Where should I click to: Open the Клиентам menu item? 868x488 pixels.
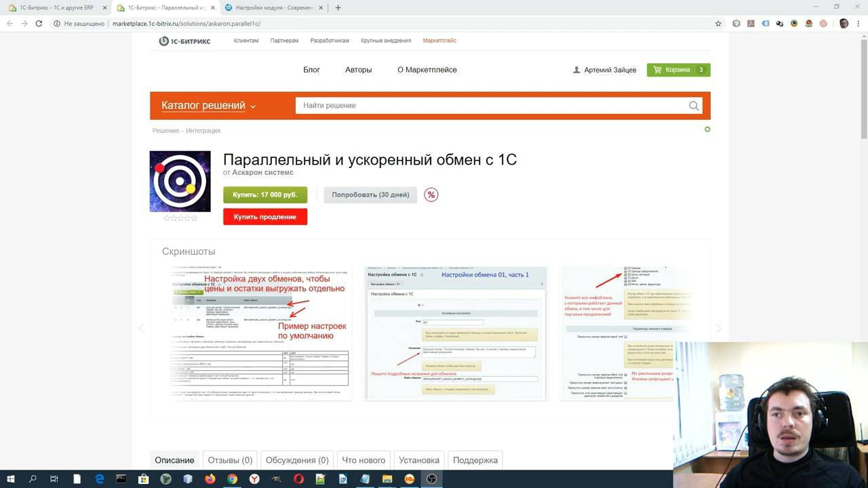tap(246, 41)
